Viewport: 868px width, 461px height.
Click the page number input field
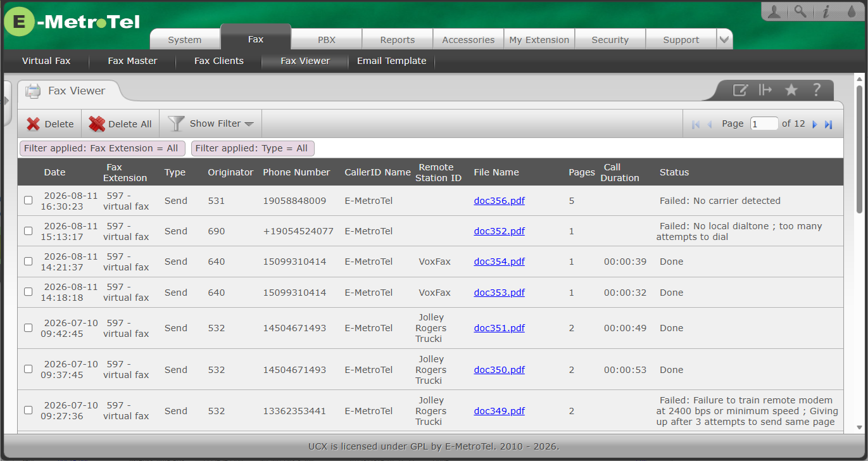[x=764, y=124]
